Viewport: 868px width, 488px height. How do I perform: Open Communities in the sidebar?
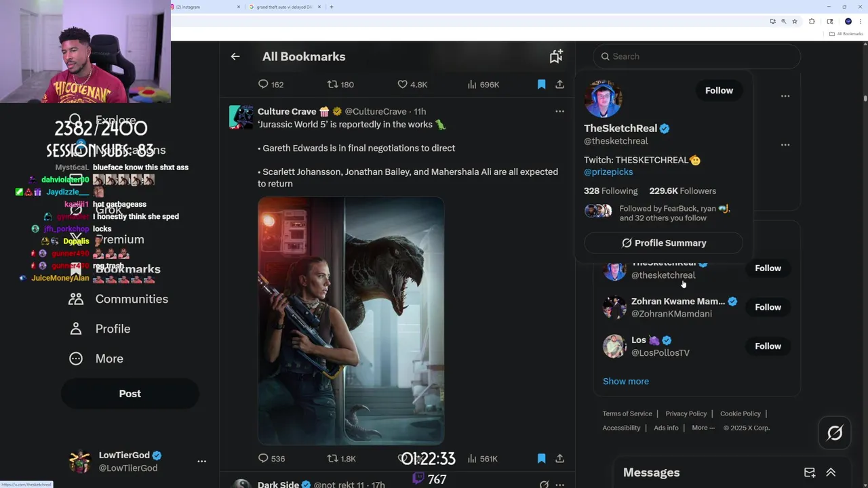click(x=119, y=299)
